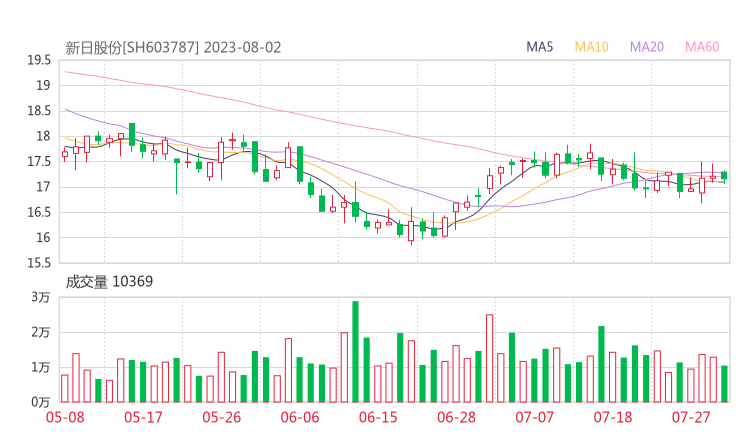Click the 06-06 date label
Viewport: 740px width, 440px height.
click(x=300, y=417)
